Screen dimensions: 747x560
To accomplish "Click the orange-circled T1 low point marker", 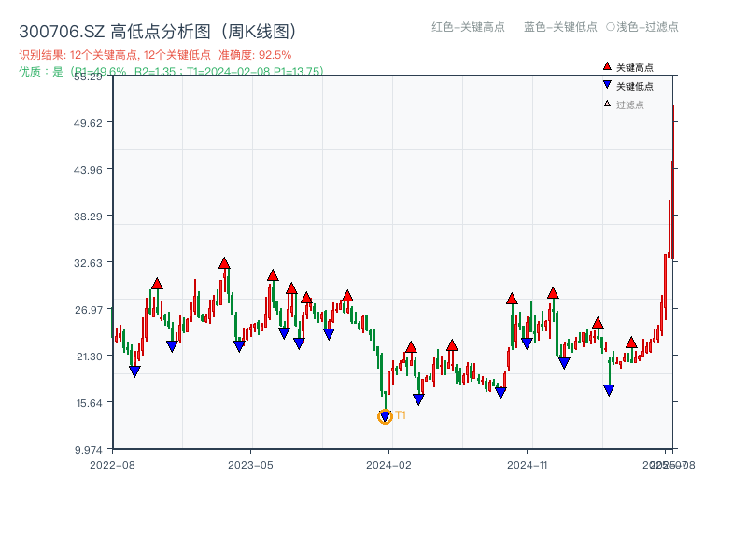I will [x=385, y=416].
